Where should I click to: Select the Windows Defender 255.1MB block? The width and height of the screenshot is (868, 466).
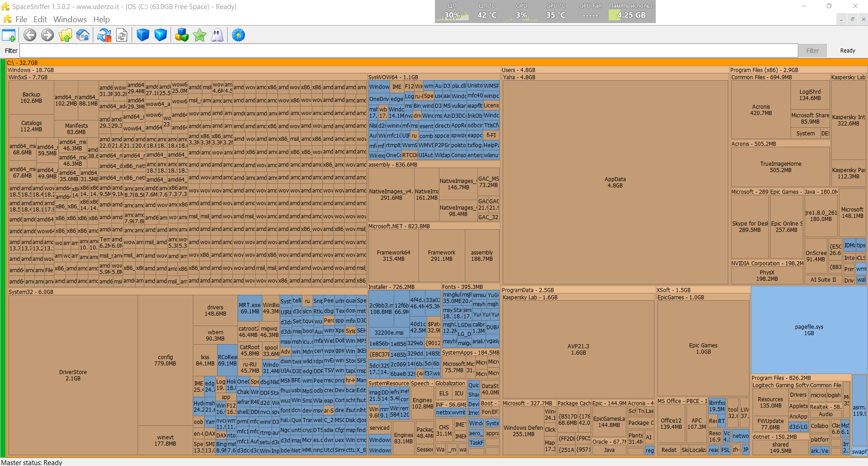coord(523,431)
